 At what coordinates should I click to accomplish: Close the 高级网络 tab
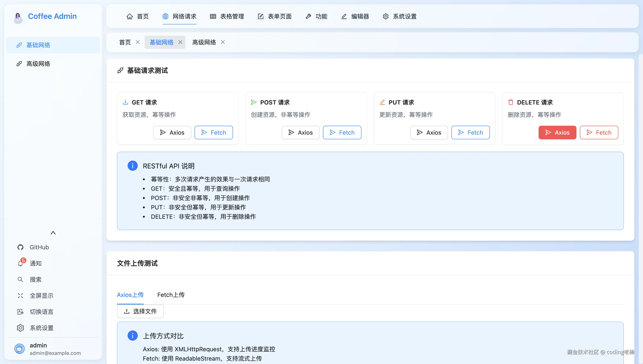point(222,42)
